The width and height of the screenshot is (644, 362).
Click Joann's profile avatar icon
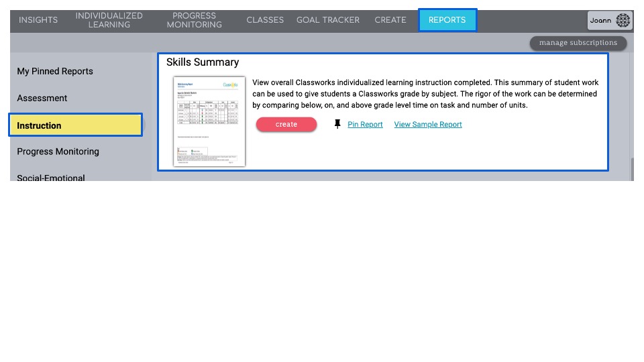[623, 20]
